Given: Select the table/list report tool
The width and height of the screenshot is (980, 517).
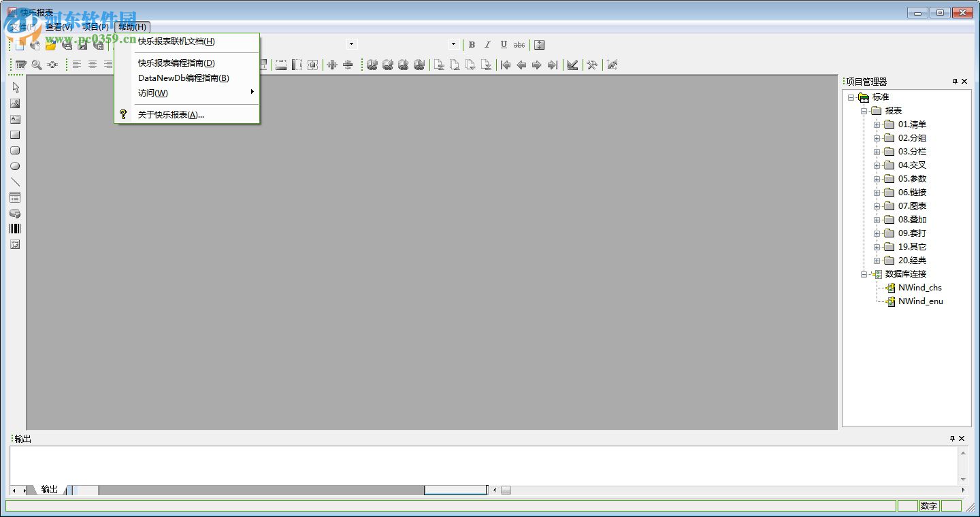Looking at the screenshot, I should tap(15, 198).
